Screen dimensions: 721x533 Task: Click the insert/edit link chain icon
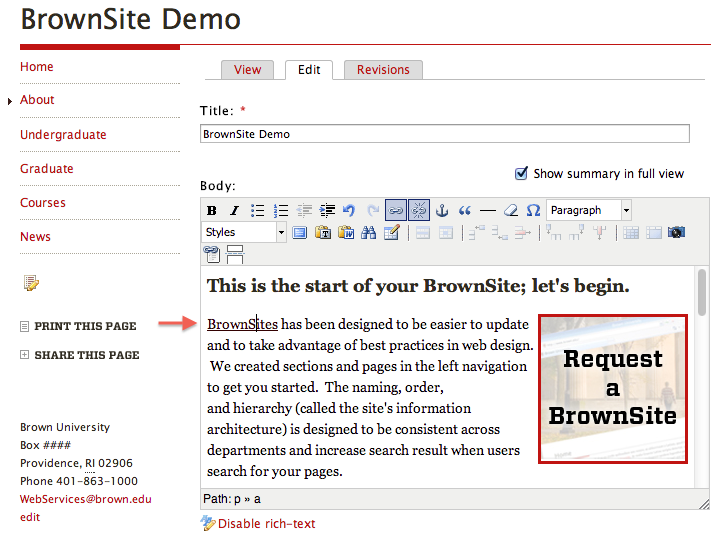click(395, 211)
